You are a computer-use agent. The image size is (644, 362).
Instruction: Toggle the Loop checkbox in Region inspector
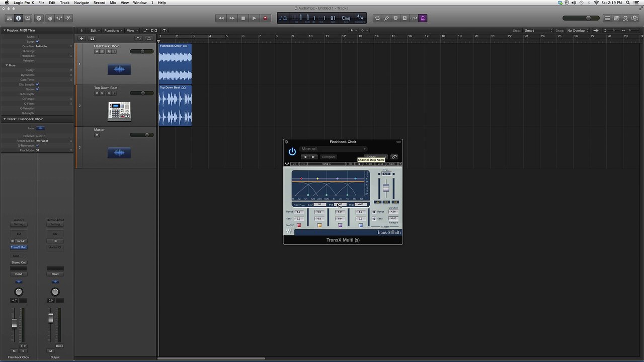tap(37, 41)
